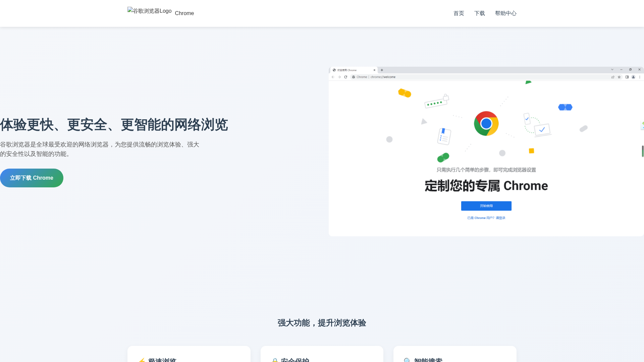The image size is (644, 362).
Task: Click the 立即下载 Chrome button
Action: (x=32, y=178)
